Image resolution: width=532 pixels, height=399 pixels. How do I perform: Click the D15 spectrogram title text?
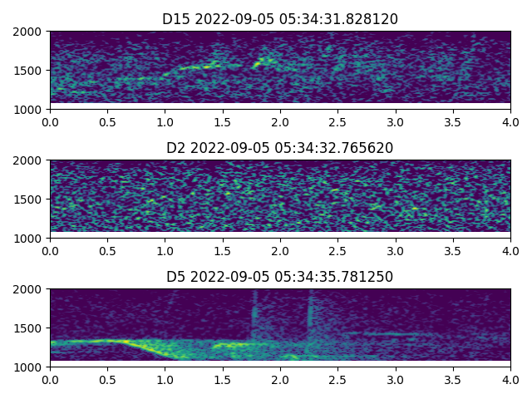280,18
